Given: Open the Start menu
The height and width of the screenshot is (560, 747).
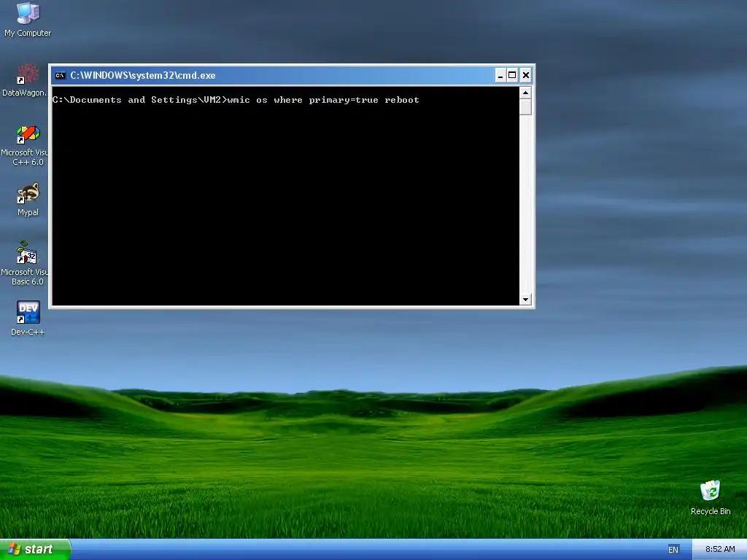Looking at the screenshot, I should pos(35,550).
